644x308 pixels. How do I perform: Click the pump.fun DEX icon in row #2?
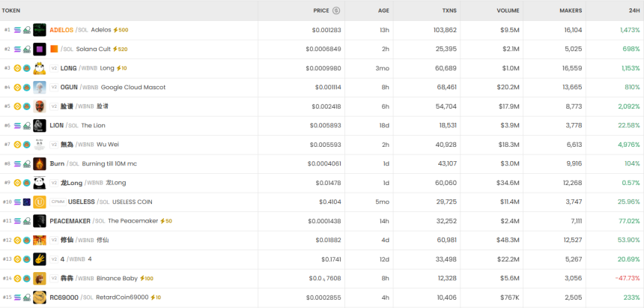point(26,49)
